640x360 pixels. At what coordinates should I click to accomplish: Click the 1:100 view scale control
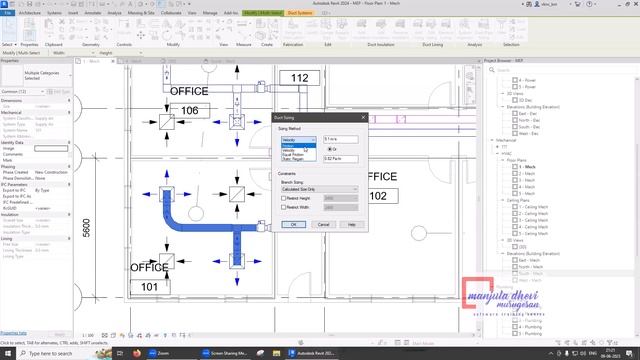(88, 336)
